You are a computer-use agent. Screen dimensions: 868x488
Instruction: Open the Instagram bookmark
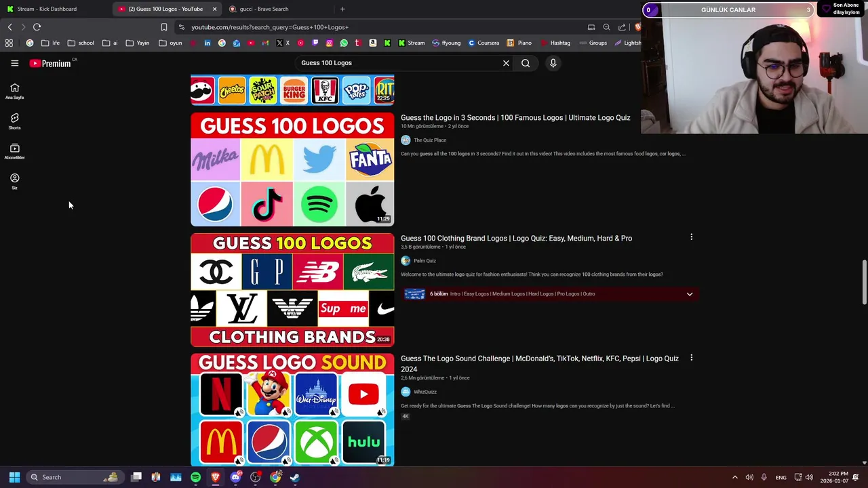click(x=330, y=43)
